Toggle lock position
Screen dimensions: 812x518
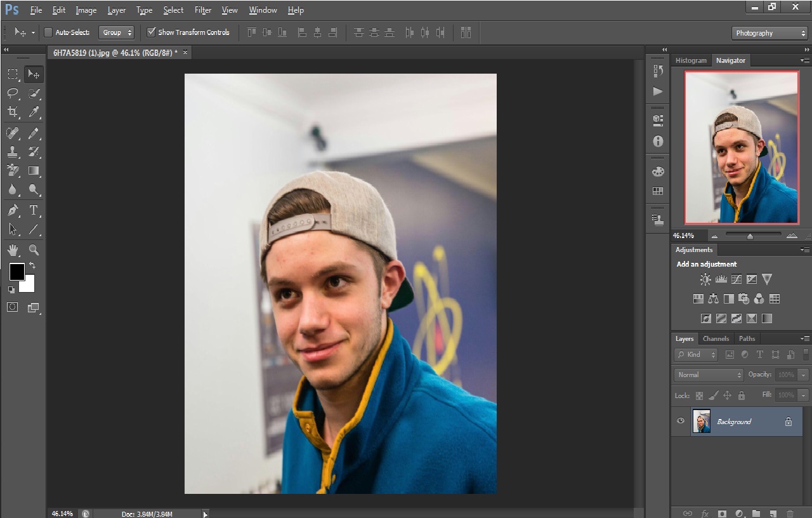pos(727,395)
